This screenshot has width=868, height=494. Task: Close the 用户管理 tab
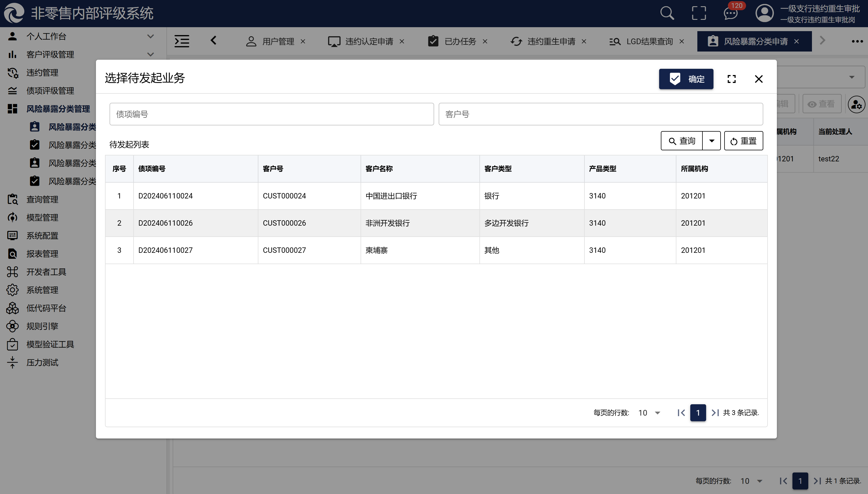[303, 41]
